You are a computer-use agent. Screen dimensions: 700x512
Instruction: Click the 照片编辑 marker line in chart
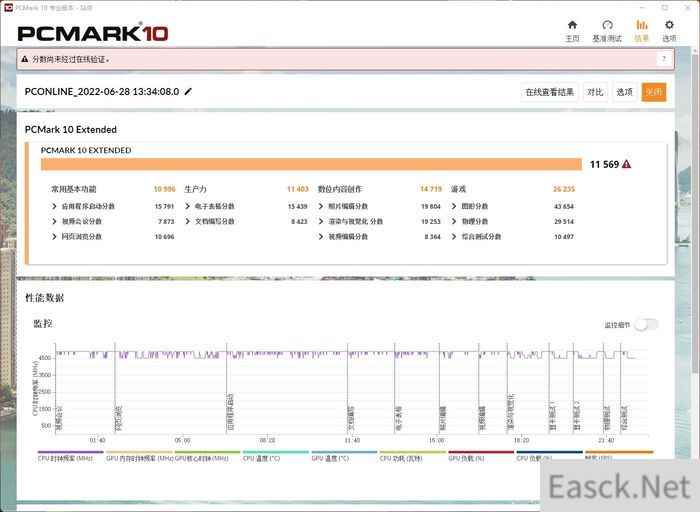[439, 388]
